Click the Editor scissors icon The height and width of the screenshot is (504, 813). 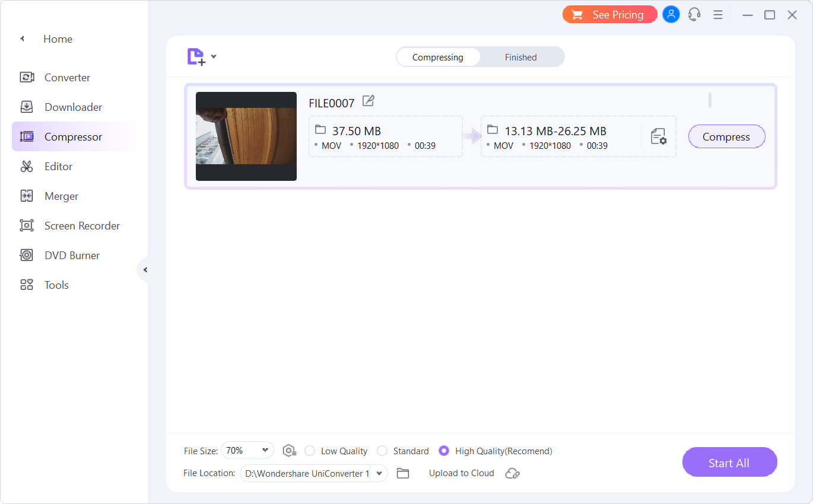[27, 167]
